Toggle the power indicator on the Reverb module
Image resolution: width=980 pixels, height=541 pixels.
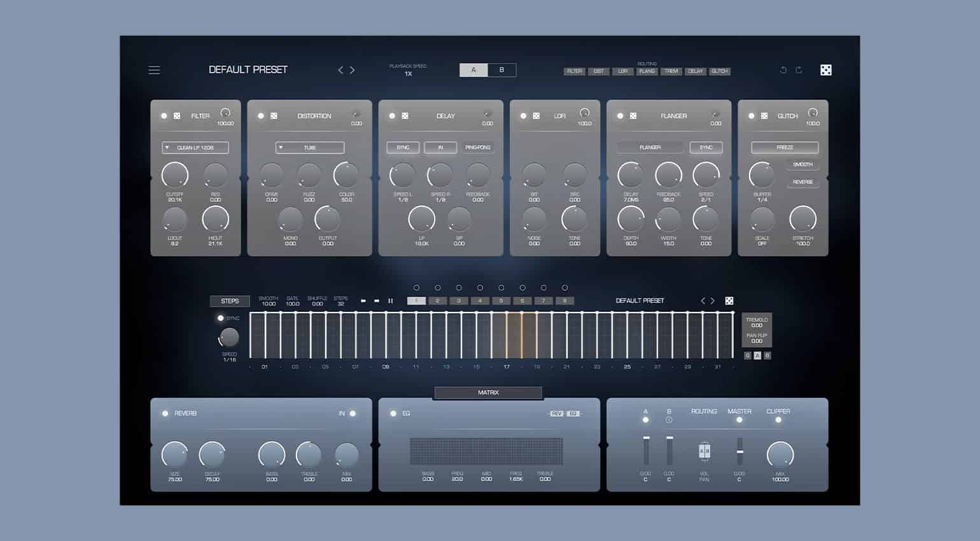tap(164, 413)
